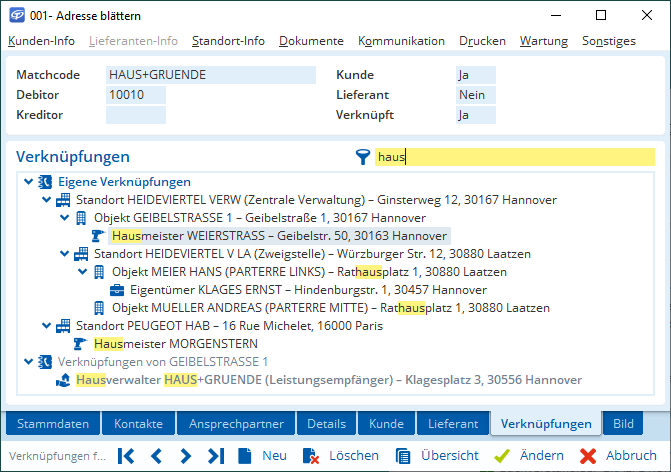Collapse Standort PEUGEOT HAB node
The height and width of the screenshot is (472, 671).
pyautogui.click(x=46, y=326)
